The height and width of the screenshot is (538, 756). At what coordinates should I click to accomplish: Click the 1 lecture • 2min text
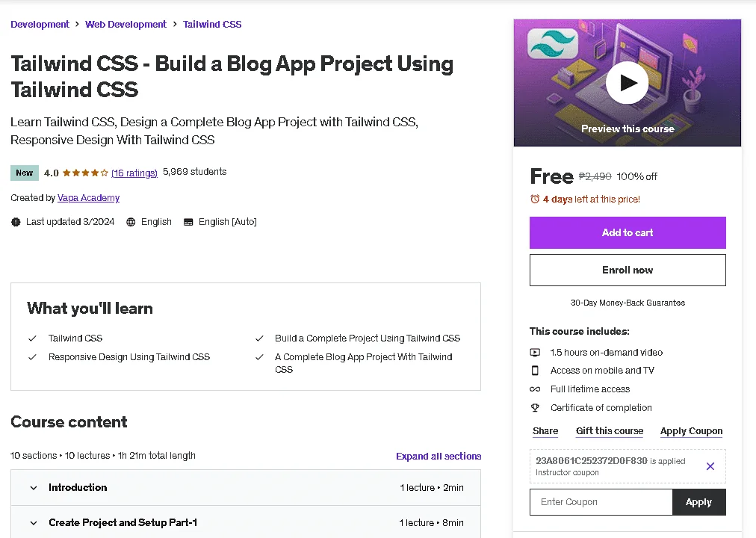pyautogui.click(x=432, y=487)
